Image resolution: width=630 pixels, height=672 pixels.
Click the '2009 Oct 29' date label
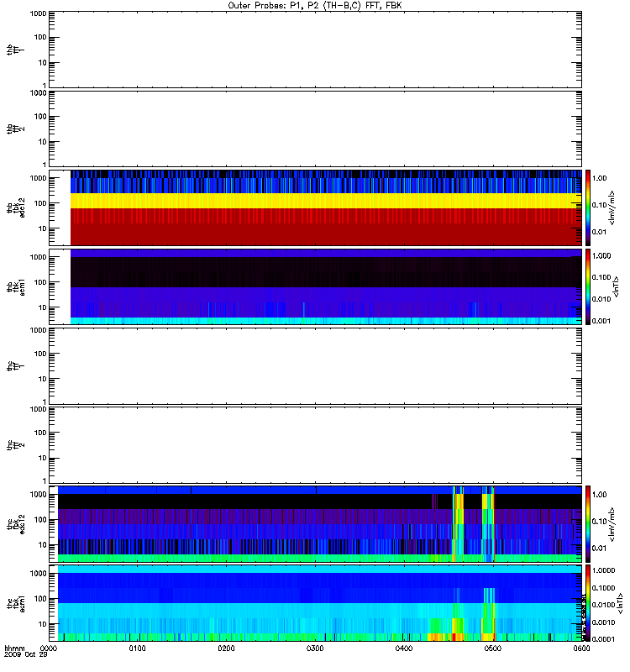pos(25,654)
